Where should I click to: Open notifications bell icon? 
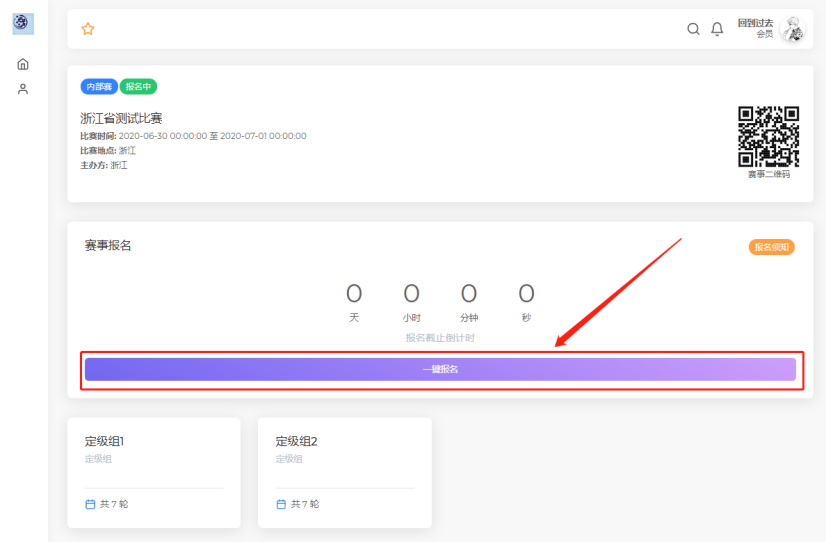(717, 29)
